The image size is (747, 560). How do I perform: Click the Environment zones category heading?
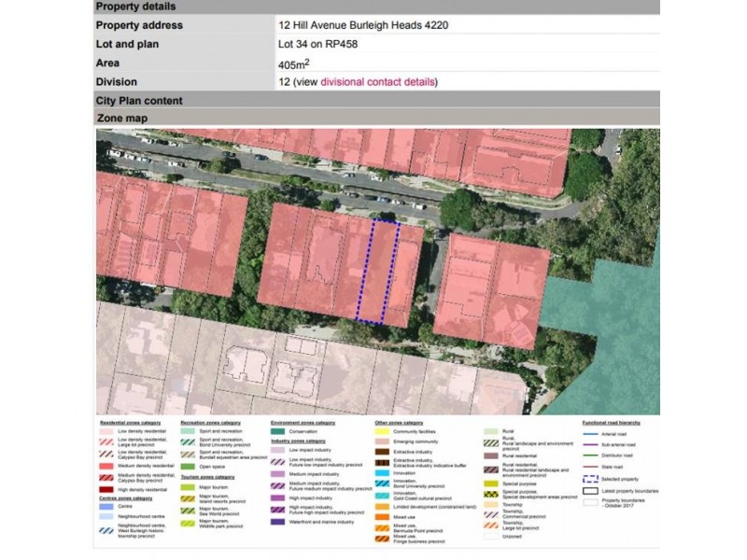coord(303,423)
